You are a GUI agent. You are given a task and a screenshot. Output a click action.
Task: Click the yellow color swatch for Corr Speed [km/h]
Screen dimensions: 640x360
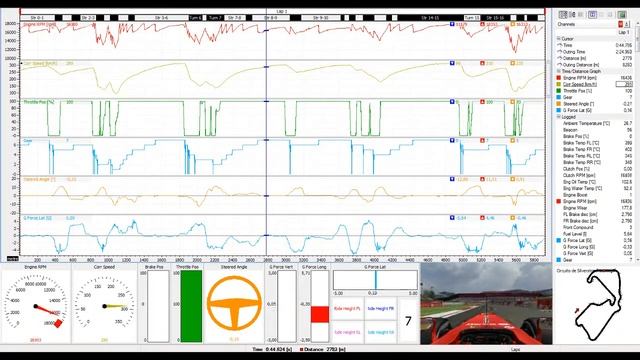coord(559,84)
